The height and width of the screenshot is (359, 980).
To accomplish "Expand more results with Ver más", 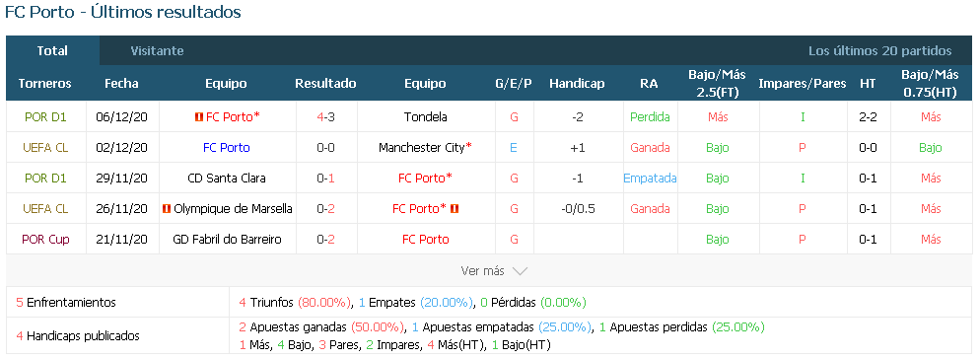I will point(482,271).
